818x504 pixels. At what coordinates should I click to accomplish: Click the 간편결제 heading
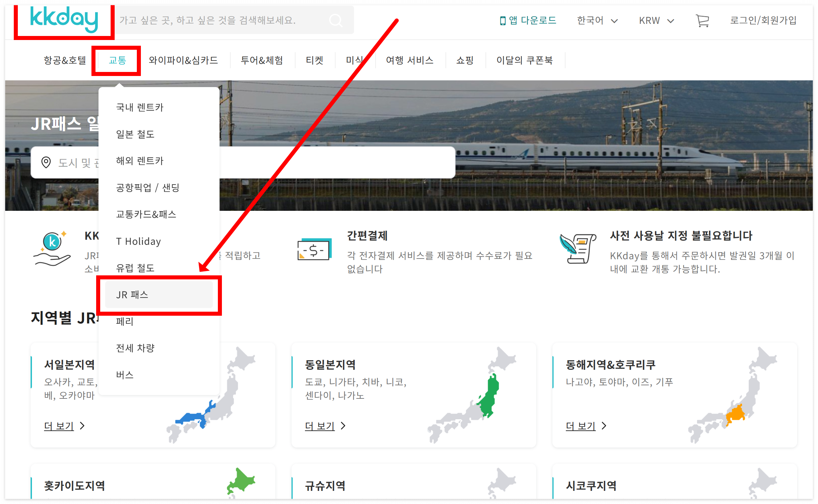coord(367,236)
